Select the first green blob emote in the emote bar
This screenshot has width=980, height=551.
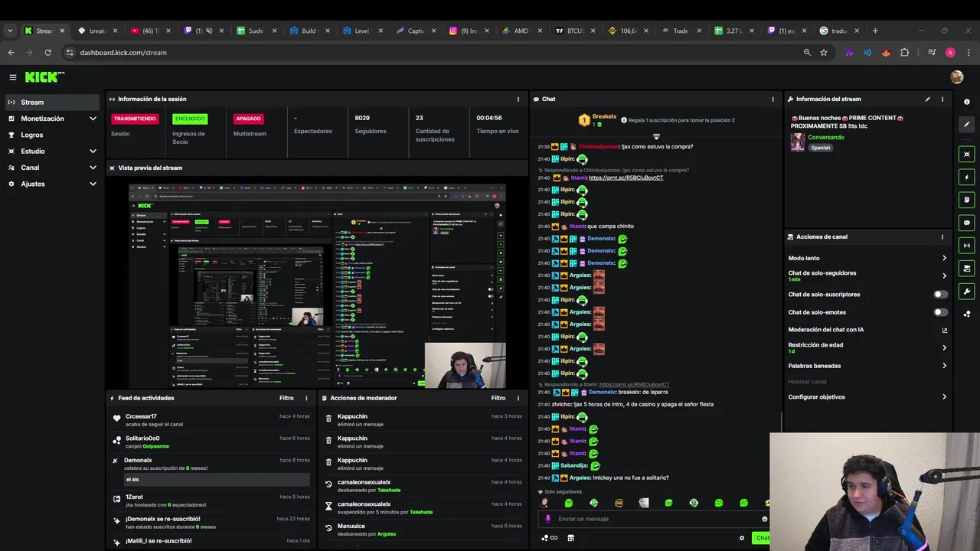click(568, 503)
